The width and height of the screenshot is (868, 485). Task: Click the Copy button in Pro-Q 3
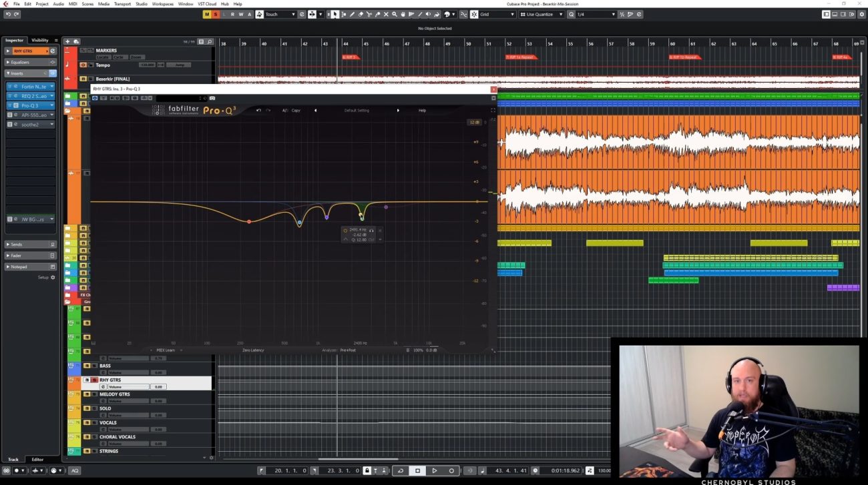[x=296, y=110]
